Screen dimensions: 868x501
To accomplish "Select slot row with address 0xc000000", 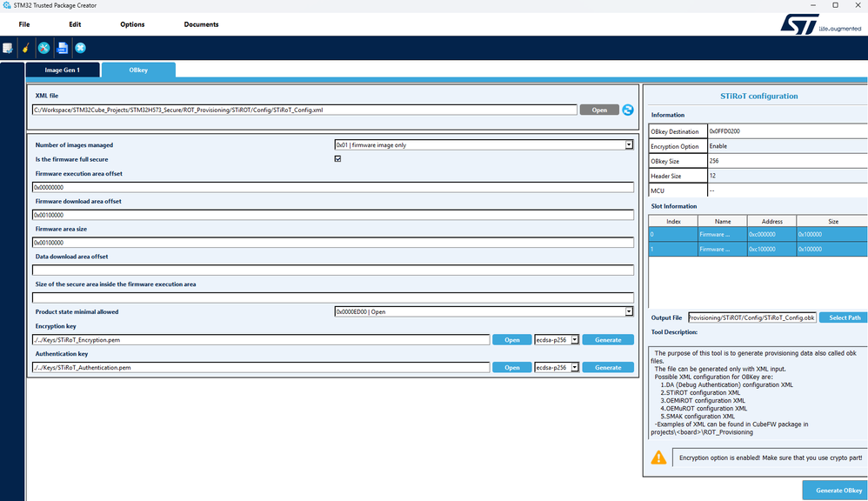I will pyautogui.click(x=758, y=234).
